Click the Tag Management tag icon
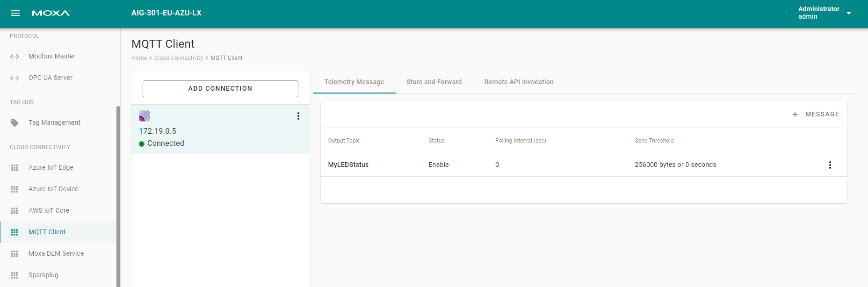 [x=14, y=123]
